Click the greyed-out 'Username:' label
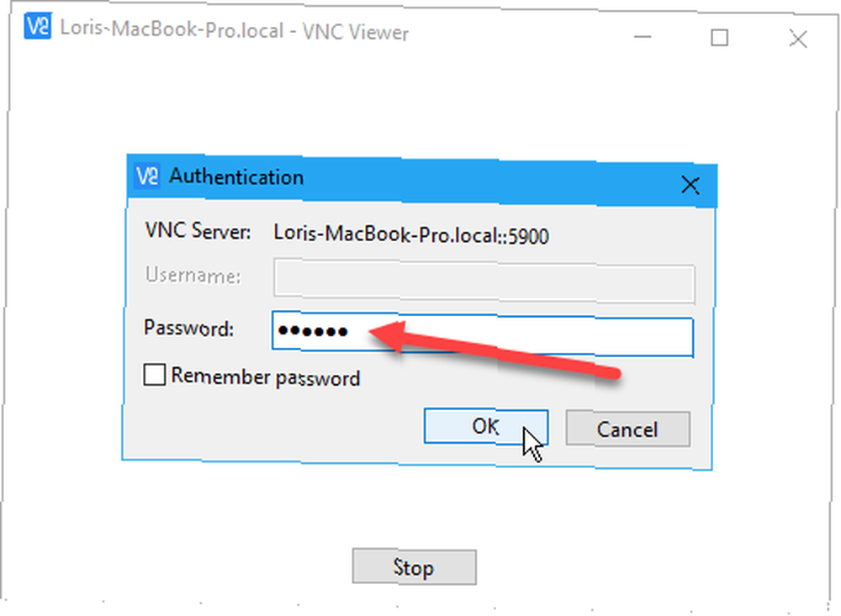Image resolution: width=841 pixels, height=616 pixels. coord(193,275)
